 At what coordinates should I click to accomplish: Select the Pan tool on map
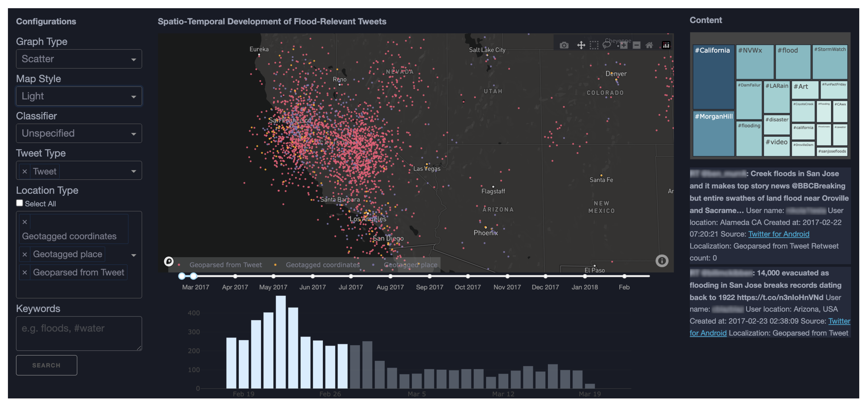[x=581, y=45]
